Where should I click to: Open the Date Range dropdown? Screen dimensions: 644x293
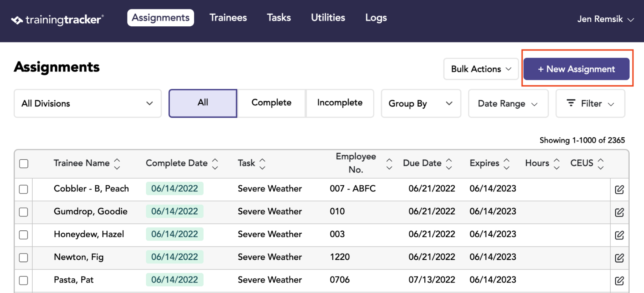pos(508,103)
